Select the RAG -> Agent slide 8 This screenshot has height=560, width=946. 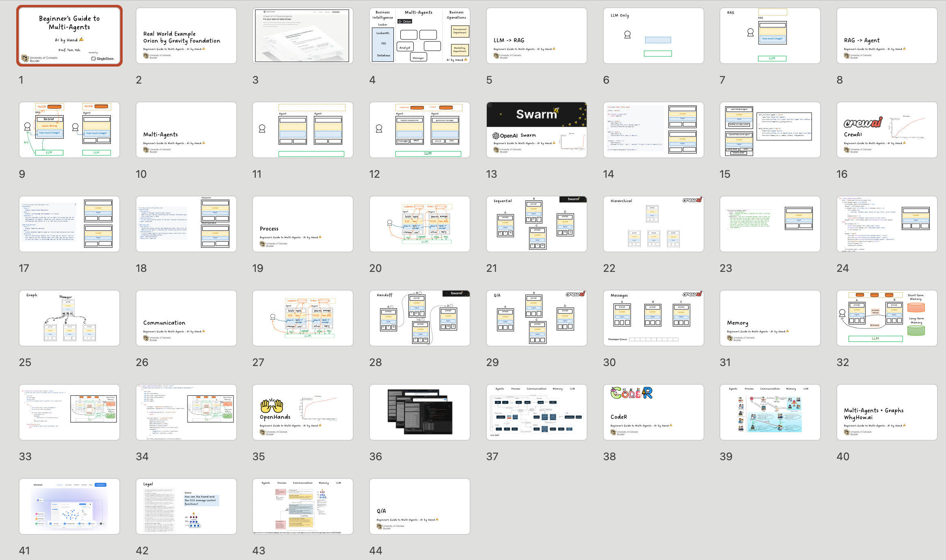887,36
